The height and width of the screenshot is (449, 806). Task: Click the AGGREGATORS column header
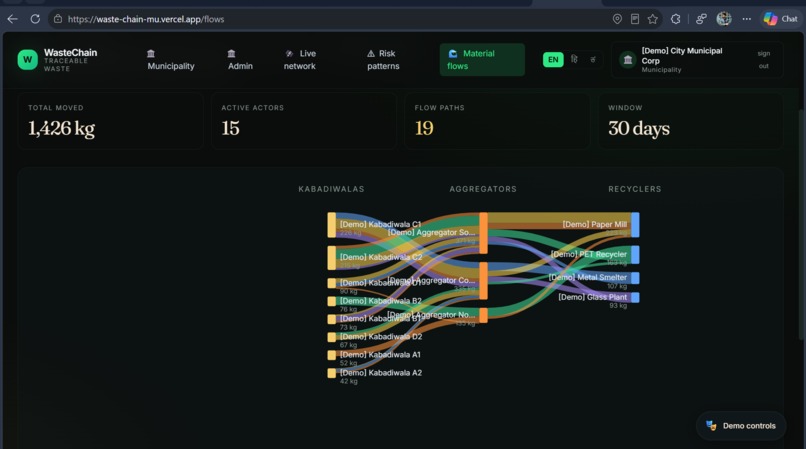pyautogui.click(x=483, y=189)
